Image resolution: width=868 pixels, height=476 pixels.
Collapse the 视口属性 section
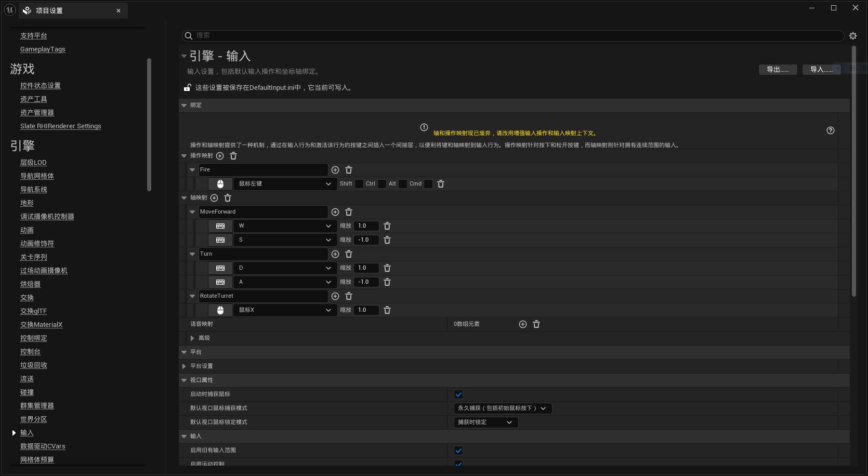click(x=184, y=380)
